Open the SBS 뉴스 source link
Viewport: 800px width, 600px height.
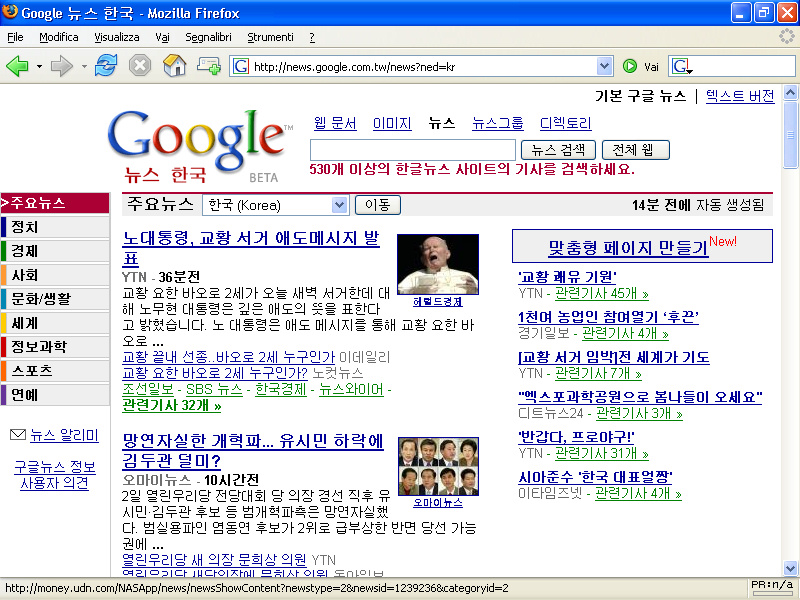[x=214, y=389]
